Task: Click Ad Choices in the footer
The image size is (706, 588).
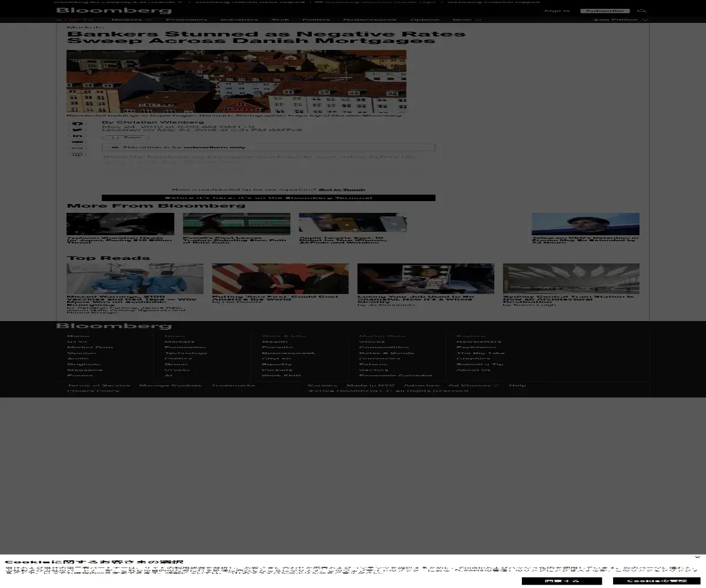Action: [x=474, y=385]
